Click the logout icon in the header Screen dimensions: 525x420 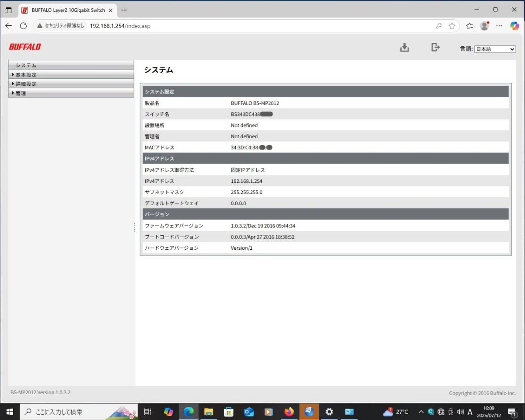pyautogui.click(x=435, y=47)
